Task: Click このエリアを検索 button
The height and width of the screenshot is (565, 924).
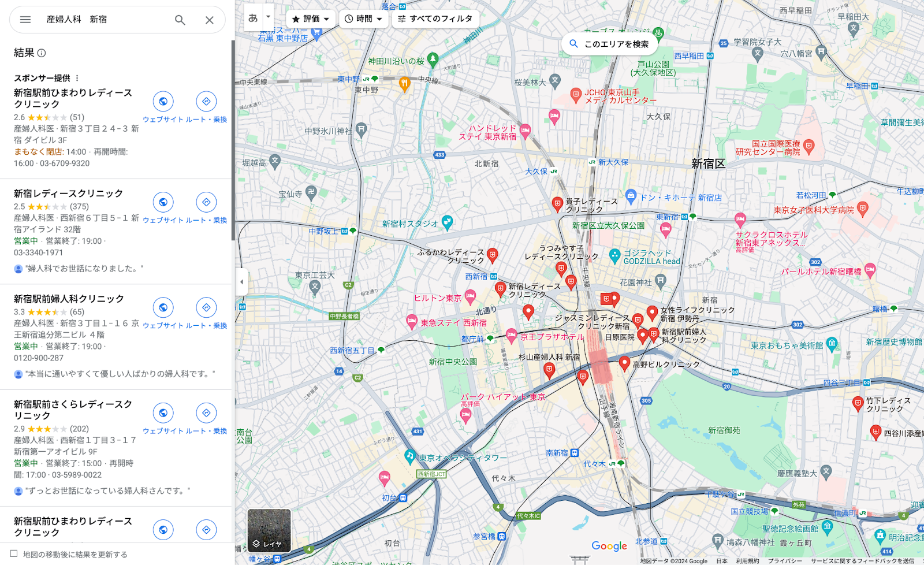Action: coord(610,44)
